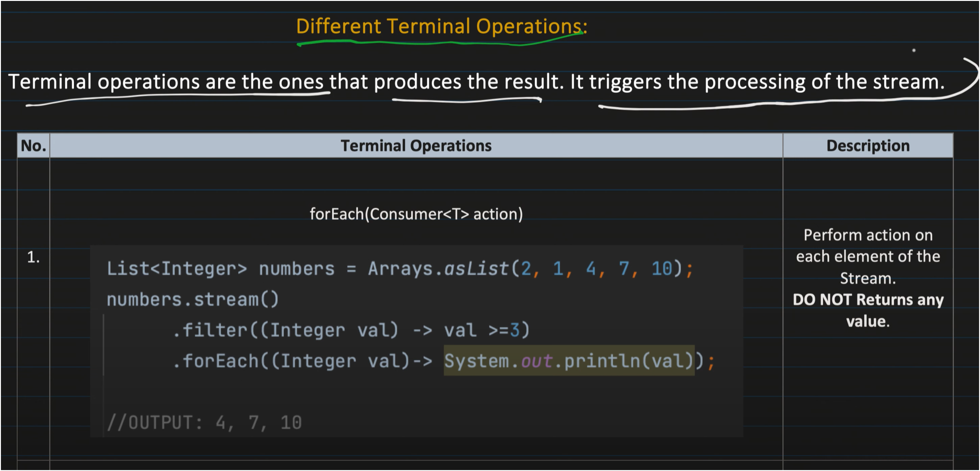Click the numbers.stream() code line
980x471 pixels.
point(192,299)
